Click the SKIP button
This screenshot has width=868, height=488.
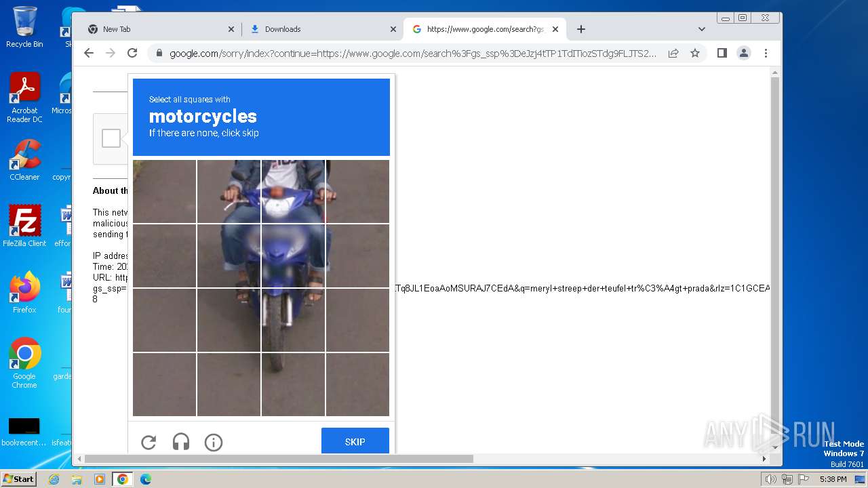coord(355,442)
